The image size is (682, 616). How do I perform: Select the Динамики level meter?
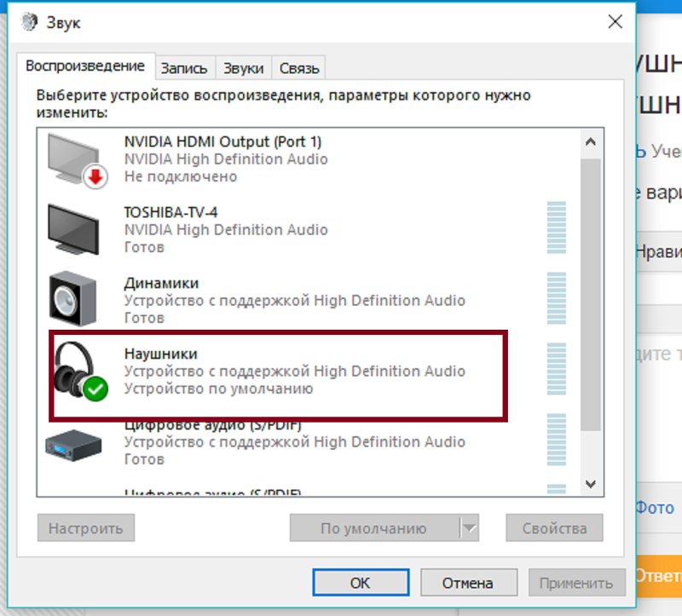[557, 298]
